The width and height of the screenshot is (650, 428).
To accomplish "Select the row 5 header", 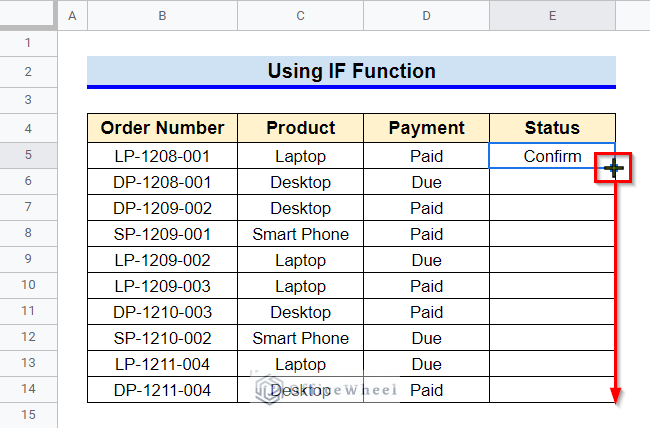I will coord(28,155).
